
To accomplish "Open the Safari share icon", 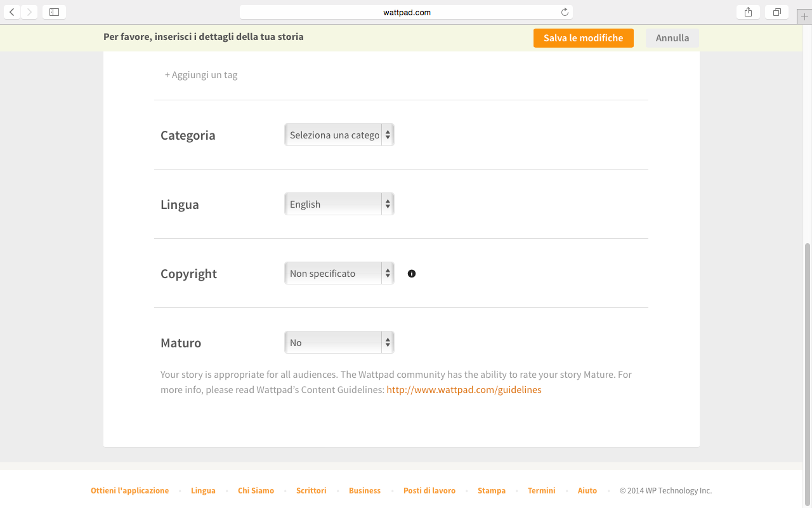I will pos(749,12).
